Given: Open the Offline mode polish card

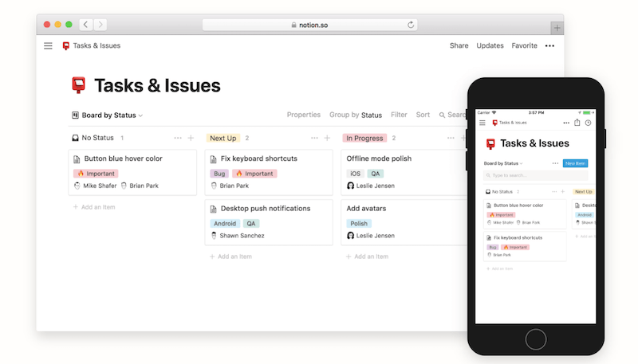Looking at the screenshot, I should coord(404,172).
